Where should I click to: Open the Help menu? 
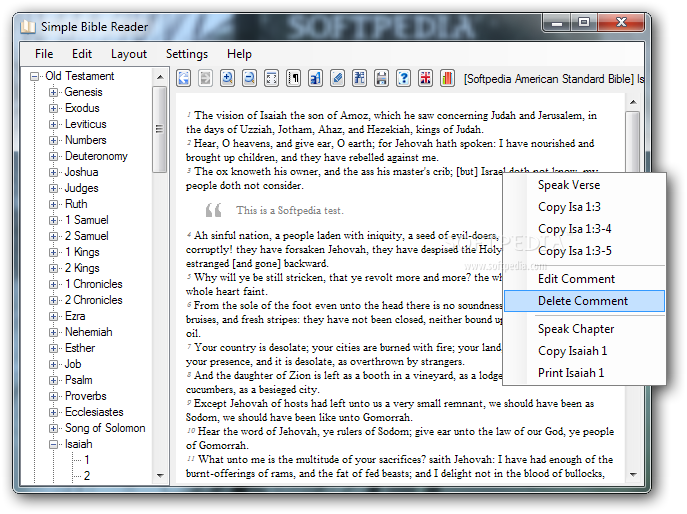pos(239,54)
